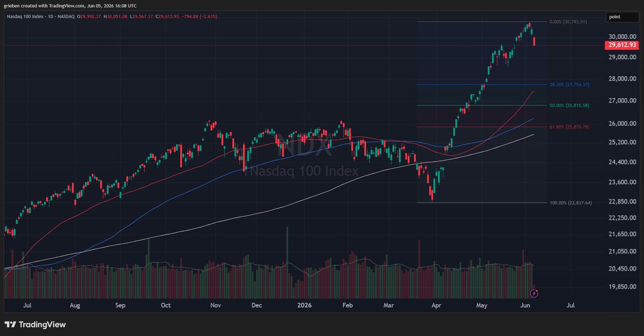Click the Dec date axis label
This screenshot has height=336, width=644.
[x=257, y=305]
